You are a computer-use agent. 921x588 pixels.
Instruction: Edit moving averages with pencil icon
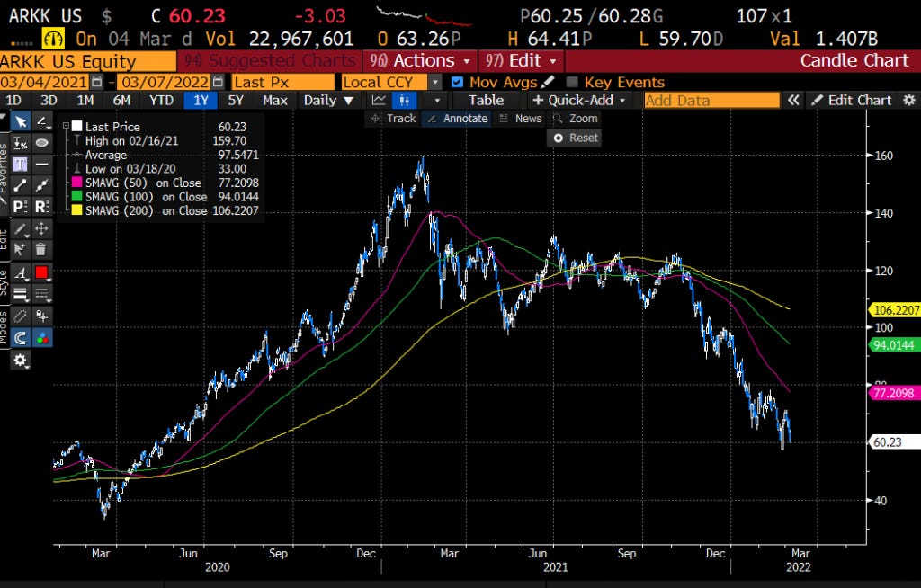coord(548,82)
